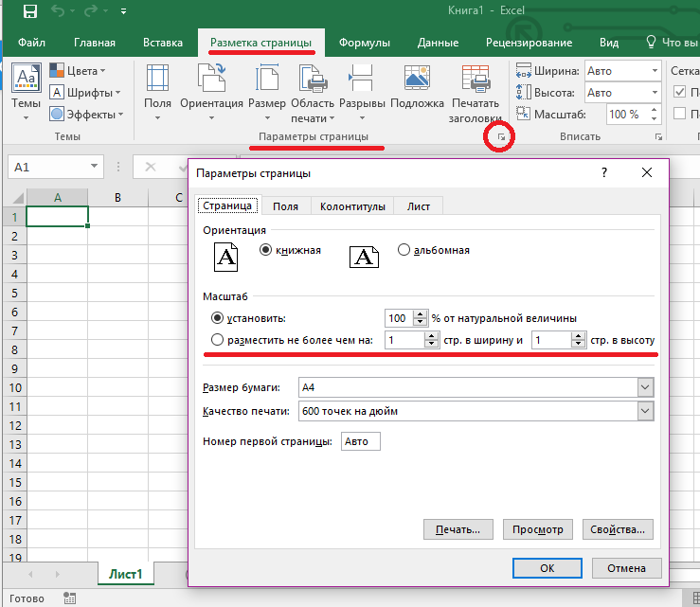Image resolution: width=700 pixels, height=607 pixels.
Task: Switch to the Главная ribbon tab
Action: [x=95, y=43]
